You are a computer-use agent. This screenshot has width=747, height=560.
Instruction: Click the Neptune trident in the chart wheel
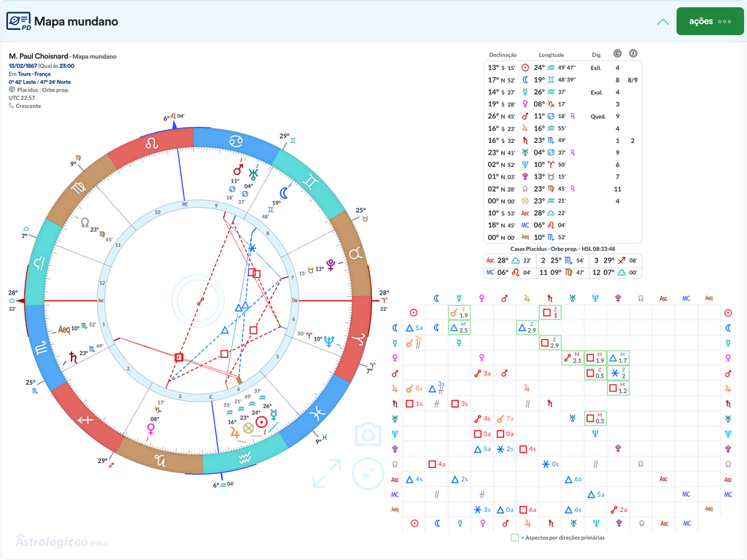click(x=329, y=341)
